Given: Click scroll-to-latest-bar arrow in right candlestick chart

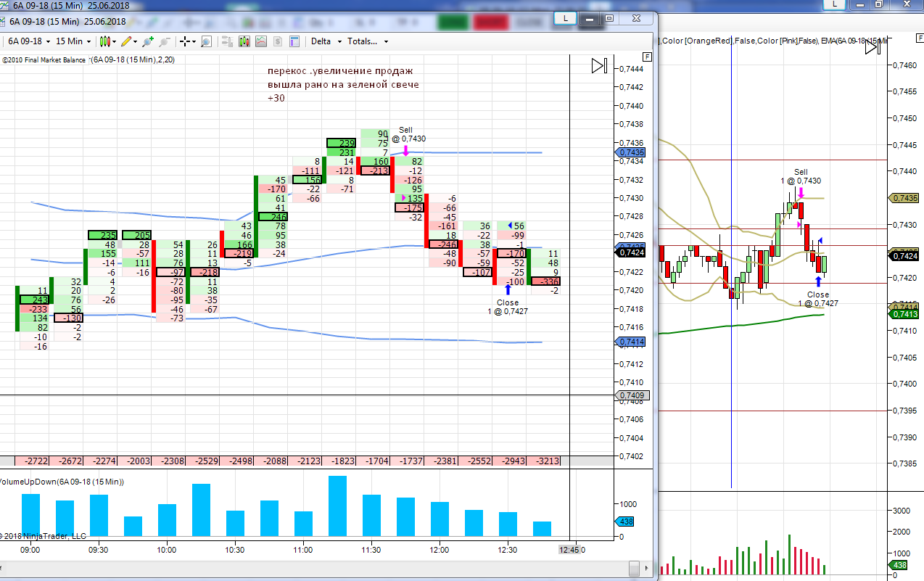Looking at the screenshot, I should (873, 48).
